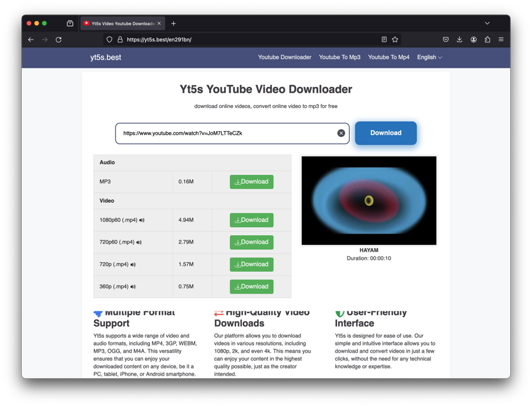Open the Youtube To Mp3 menu item
Viewport: 532px width, 407px height.
point(339,57)
